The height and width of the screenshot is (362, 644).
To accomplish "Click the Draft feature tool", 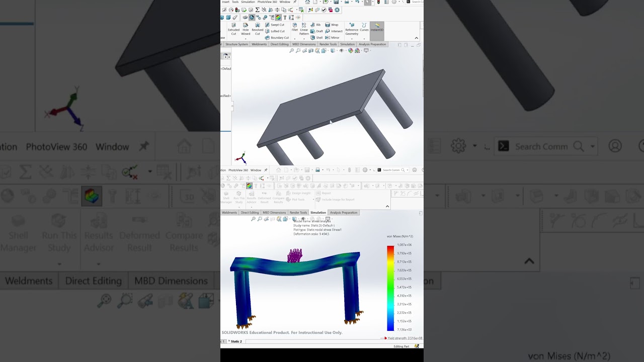I will (316, 31).
